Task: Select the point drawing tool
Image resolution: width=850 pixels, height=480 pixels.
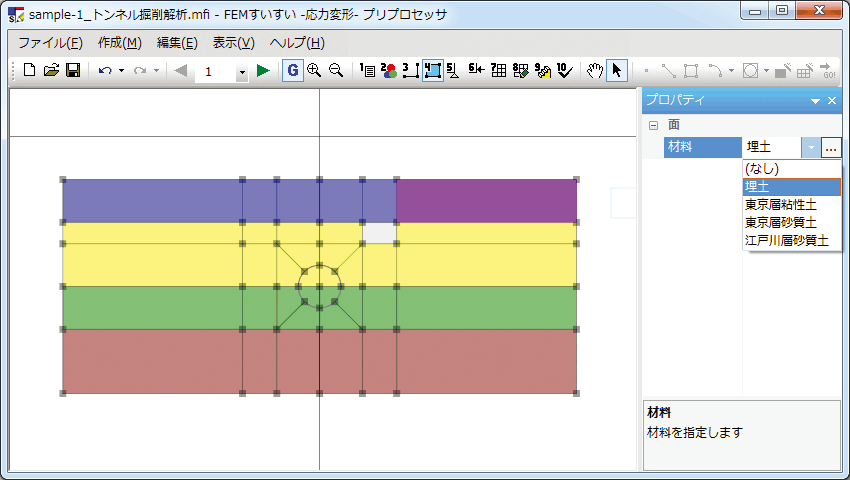Action: coord(646,71)
